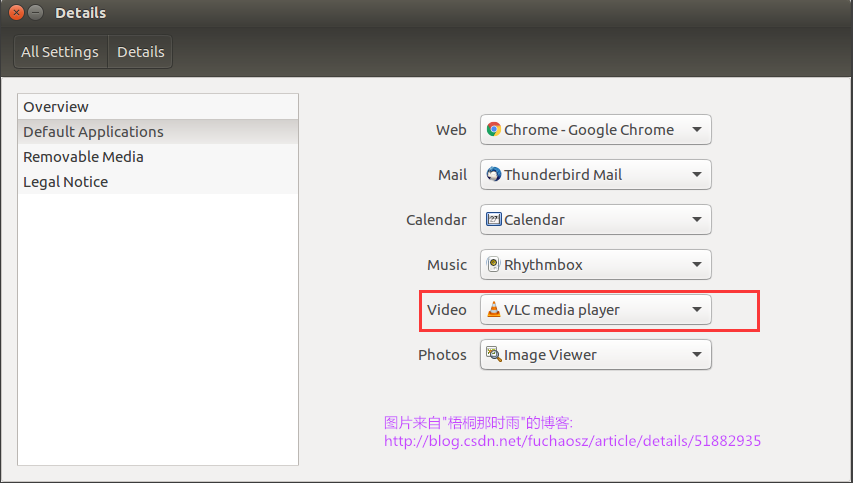Viewport: 853px width, 483px height.
Task: Select Overview in the sidebar
Action: [56, 107]
